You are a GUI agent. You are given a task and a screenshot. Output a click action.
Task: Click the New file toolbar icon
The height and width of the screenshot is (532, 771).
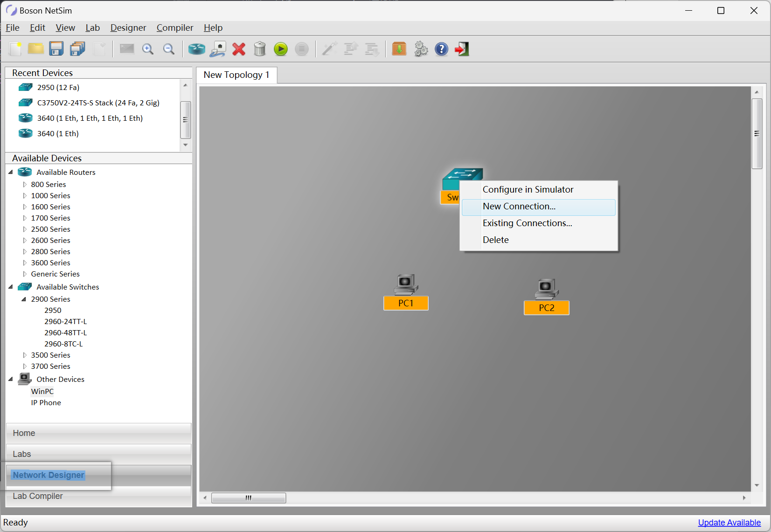[x=15, y=49]
